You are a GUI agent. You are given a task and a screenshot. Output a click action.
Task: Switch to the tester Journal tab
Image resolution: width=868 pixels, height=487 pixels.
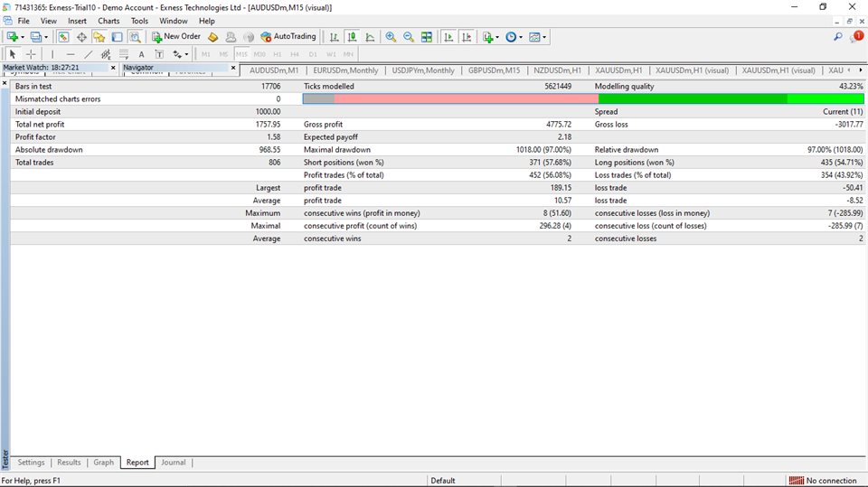coord(174,462)
